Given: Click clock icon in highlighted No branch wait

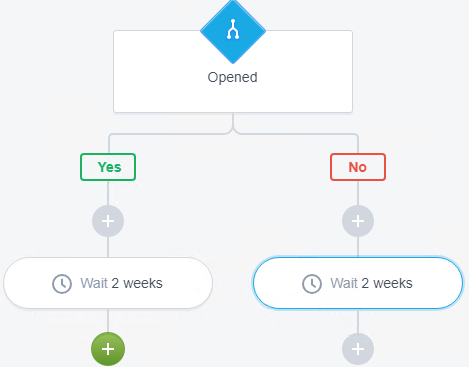Looking at the screenshot, I should pos(312,284).
